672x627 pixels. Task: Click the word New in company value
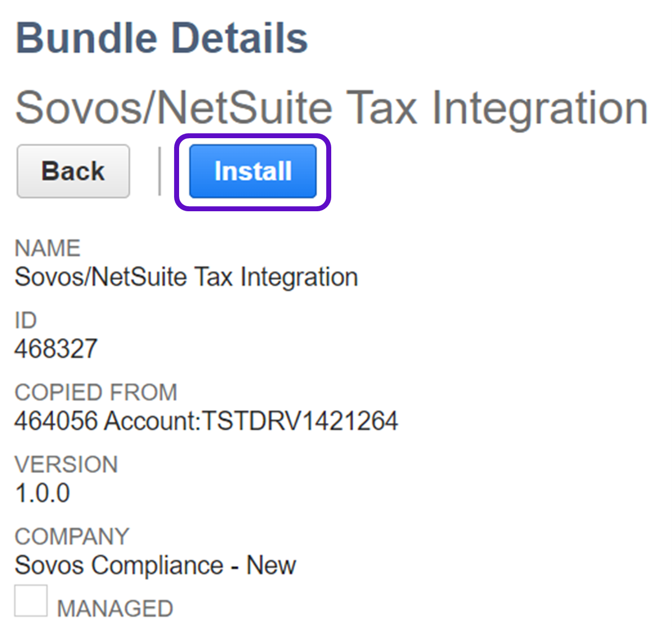pos(271,565)
